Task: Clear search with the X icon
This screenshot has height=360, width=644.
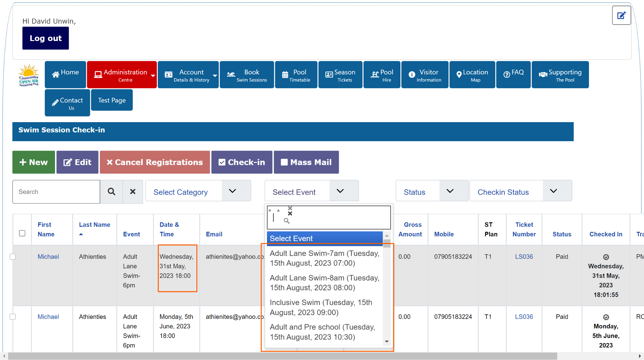Action: pyautogui.click(x=133, y=192)
